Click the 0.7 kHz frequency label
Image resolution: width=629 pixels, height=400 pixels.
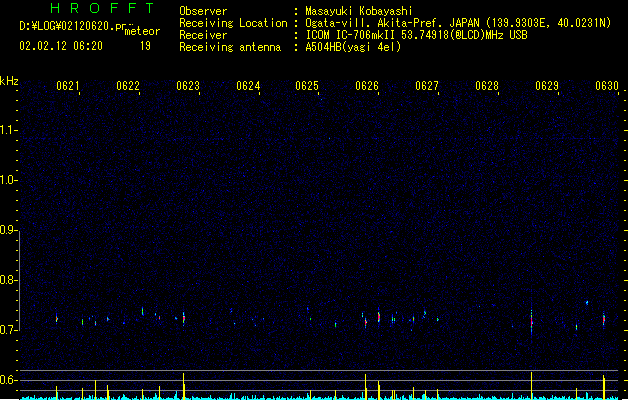pyautogui.click(x=8, y=330)
